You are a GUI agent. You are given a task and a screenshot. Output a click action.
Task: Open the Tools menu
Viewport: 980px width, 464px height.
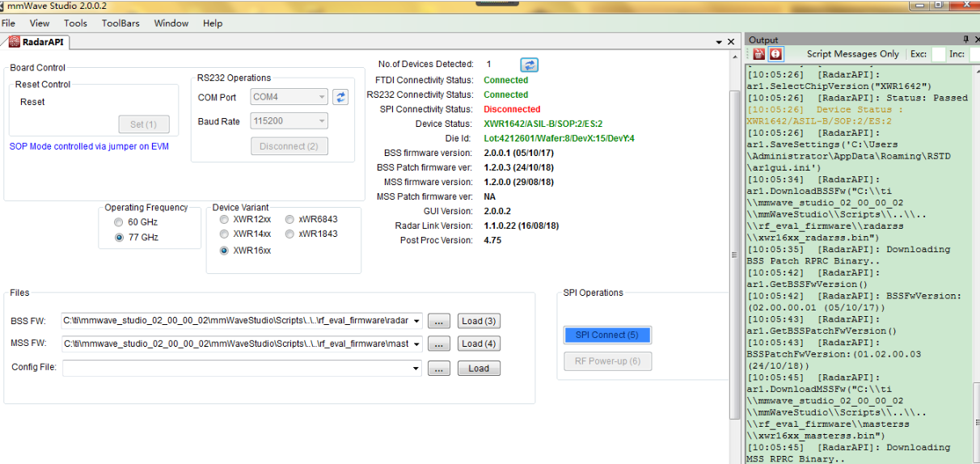click(75, 23)
